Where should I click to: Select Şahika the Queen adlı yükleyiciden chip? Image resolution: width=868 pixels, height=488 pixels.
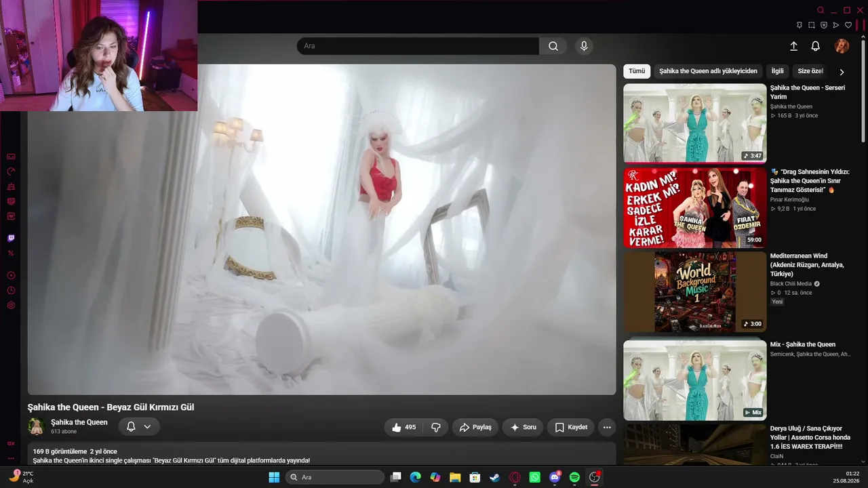[708, 71]
